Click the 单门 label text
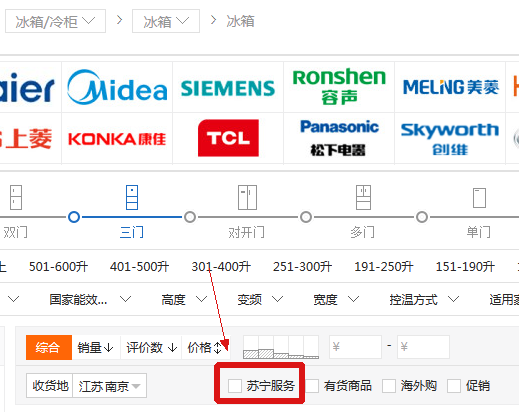This screenshot has height=412, width=519. click(x=479, y=232)
